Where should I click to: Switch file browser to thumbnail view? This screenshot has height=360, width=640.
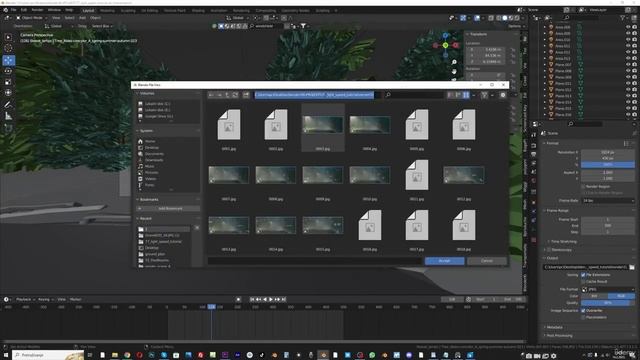pyautogui.click(x=466, y=95)
